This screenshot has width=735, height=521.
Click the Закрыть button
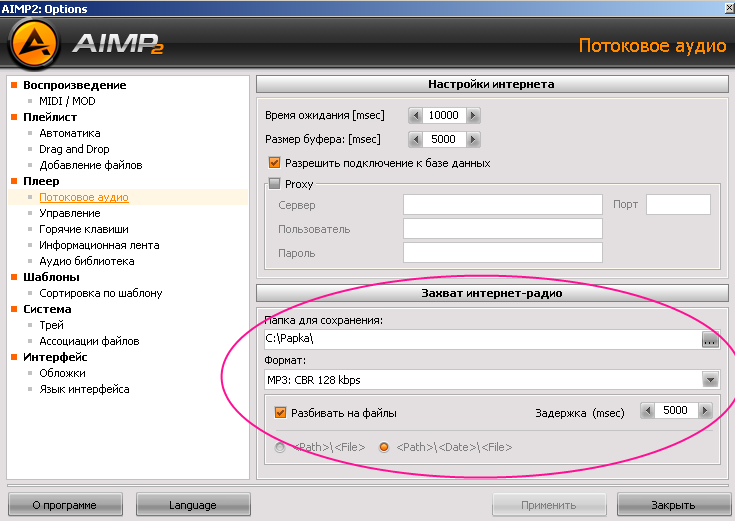click(674, 505)
